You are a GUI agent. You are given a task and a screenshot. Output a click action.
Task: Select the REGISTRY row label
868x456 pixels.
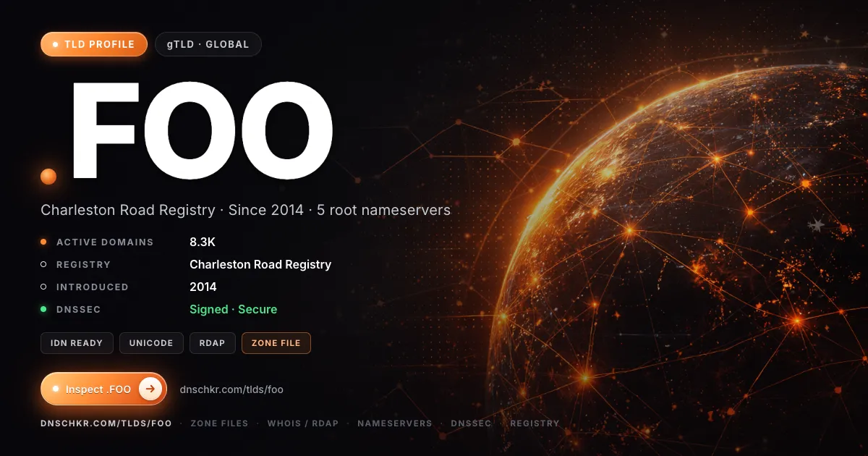pos(84,265)
